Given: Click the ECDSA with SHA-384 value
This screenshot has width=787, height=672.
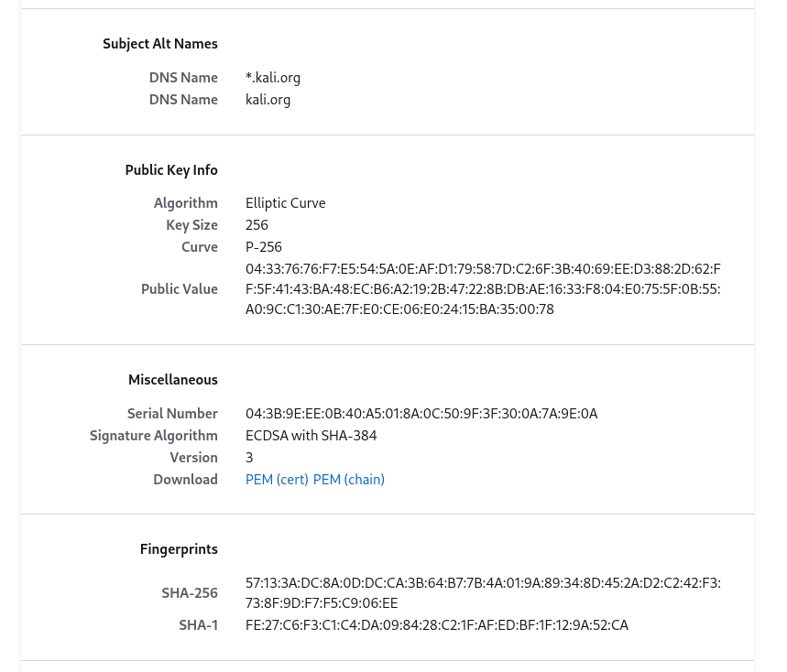Looking at the screenshot, I should (x=312, y=436).
